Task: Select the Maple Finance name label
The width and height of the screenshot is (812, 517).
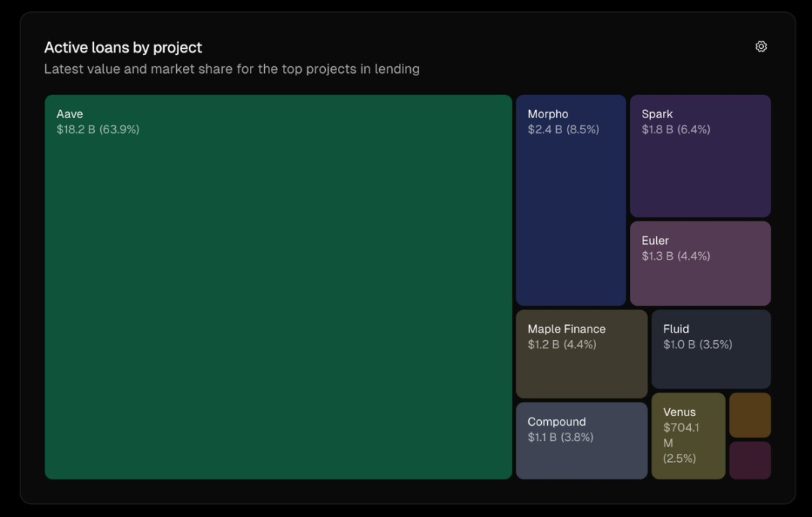Action: (566, 329)
